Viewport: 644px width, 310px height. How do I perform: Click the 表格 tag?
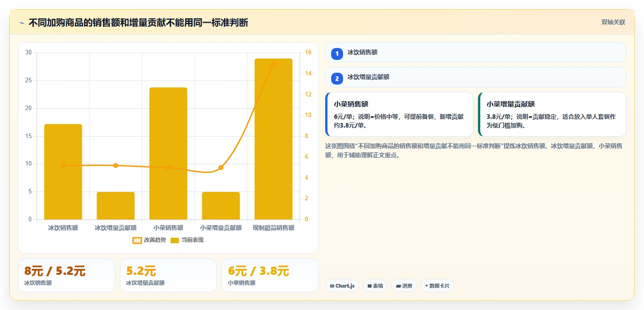click(x=375, y=286)
